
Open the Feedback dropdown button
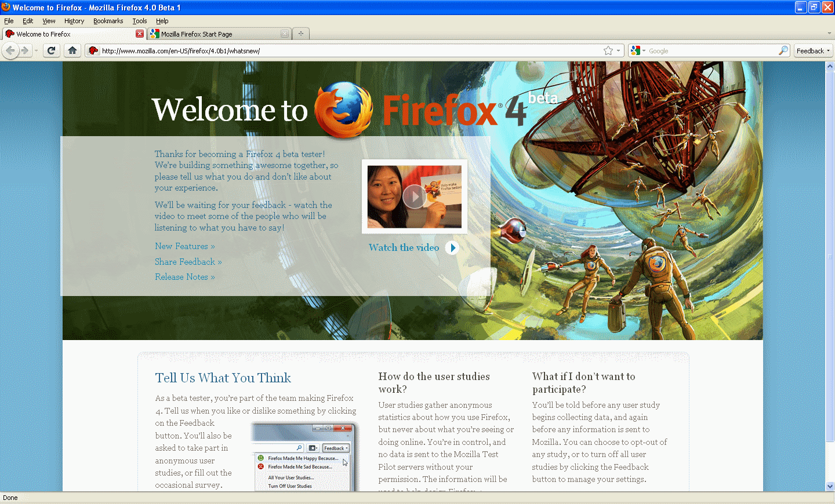tap(813, 51)
